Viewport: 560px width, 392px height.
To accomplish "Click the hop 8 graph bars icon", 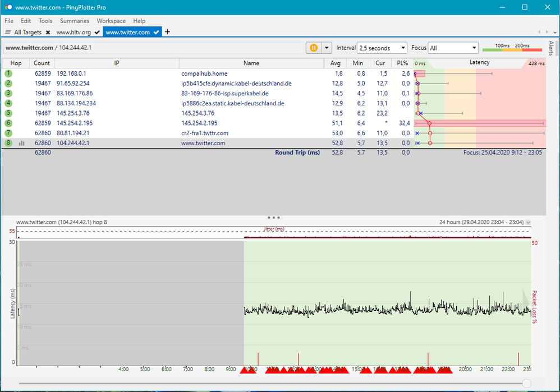I will click(22, 143).
